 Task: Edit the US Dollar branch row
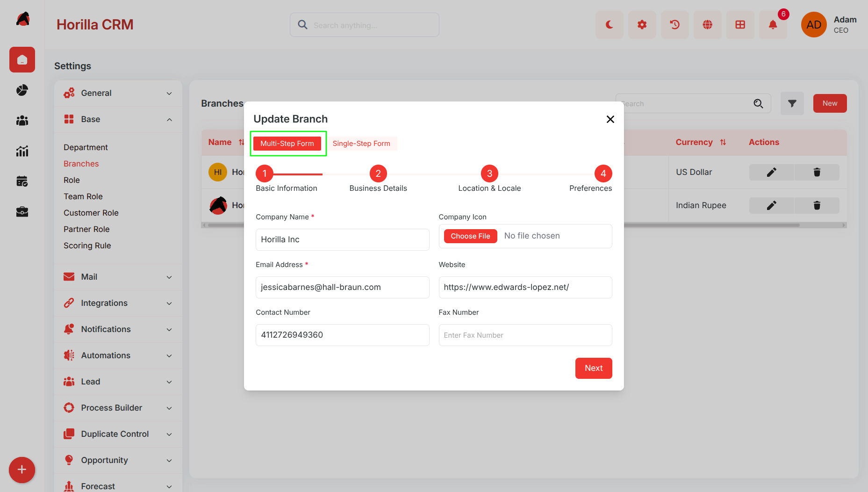point(771,172)
